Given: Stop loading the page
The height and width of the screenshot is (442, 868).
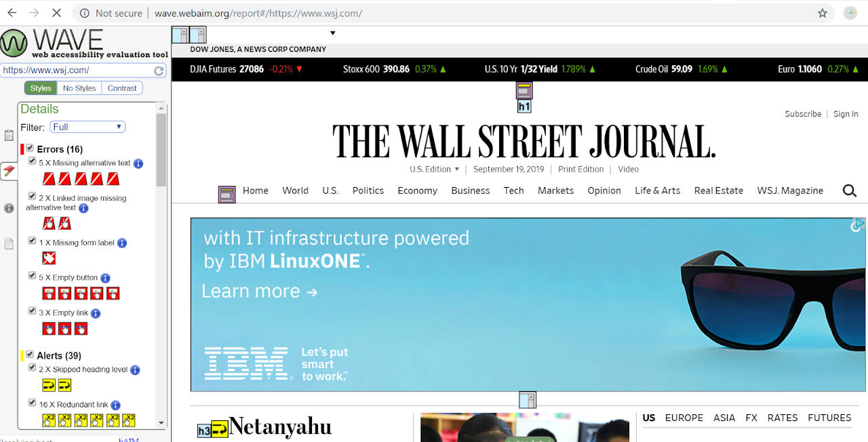Looking at the screenshot, I should (56, 13).
